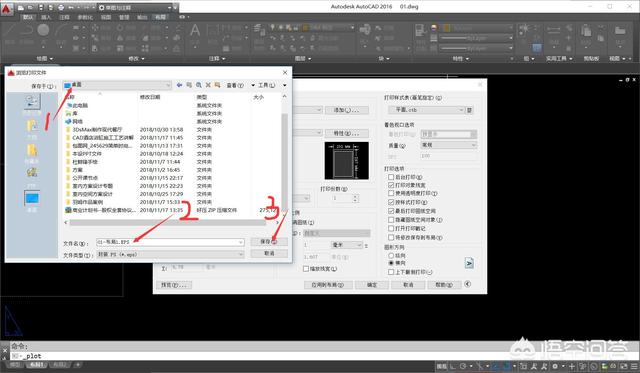Click the Add... button in Plot dialog
This screenshot has height=373, width=640.
coord(347,110)
